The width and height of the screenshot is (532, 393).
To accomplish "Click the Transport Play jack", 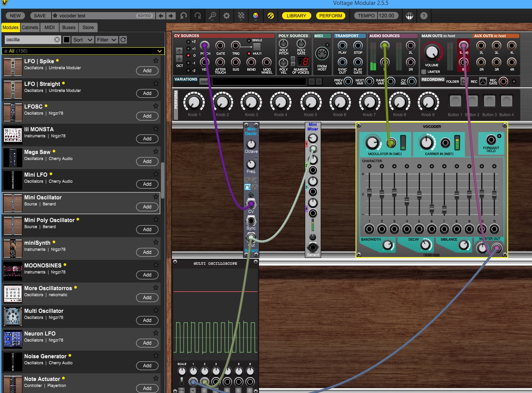I will pos(342,46).
